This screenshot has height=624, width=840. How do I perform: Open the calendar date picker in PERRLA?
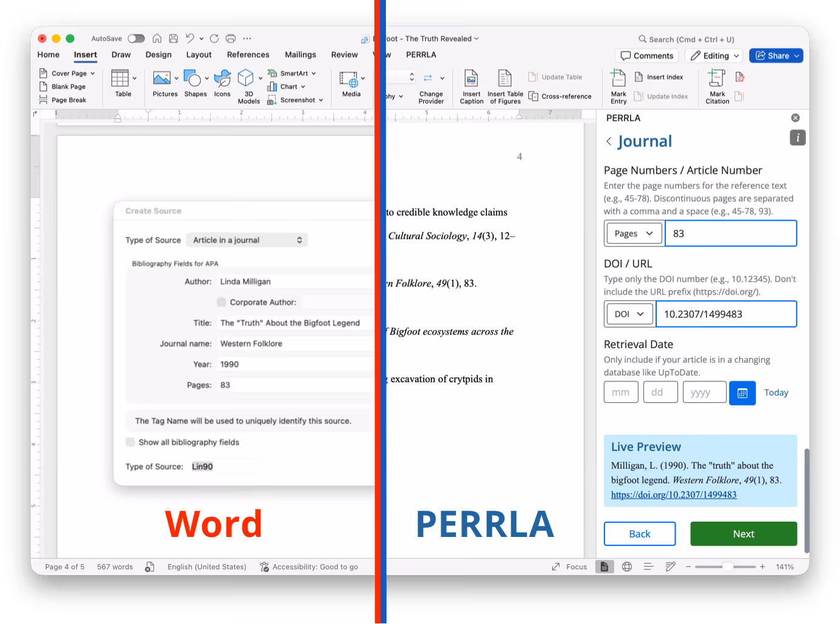click(742, 393)
